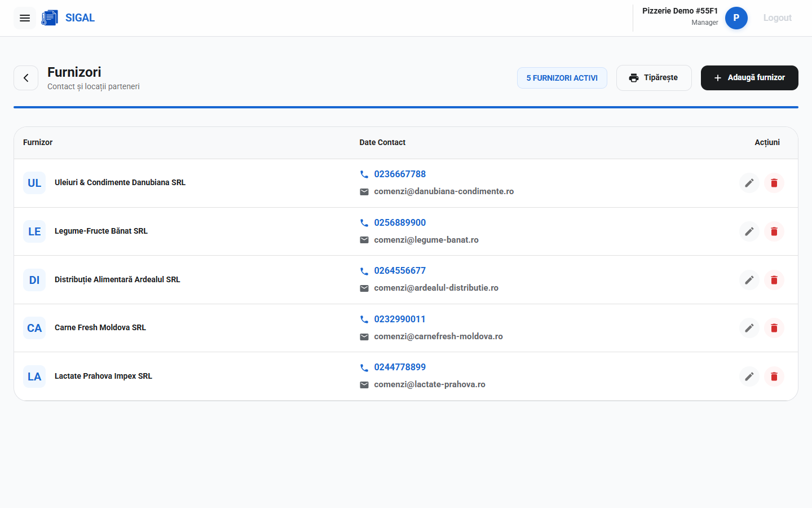812x508 pixels.
Task: Click the Furnizor column header
Action: (x=38, y=142)
